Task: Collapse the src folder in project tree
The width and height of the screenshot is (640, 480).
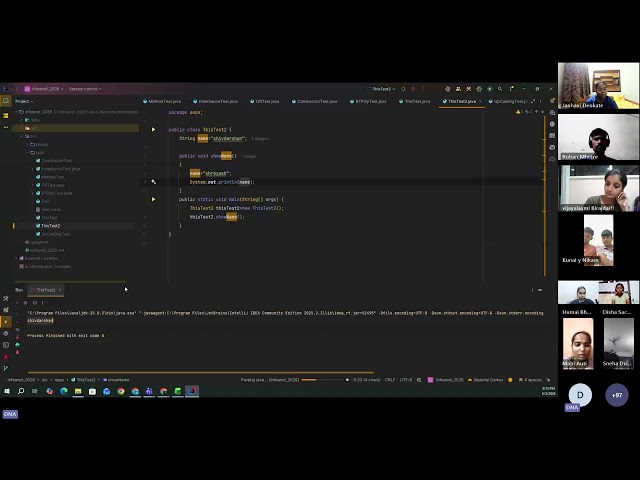Action: click(22, 136)
